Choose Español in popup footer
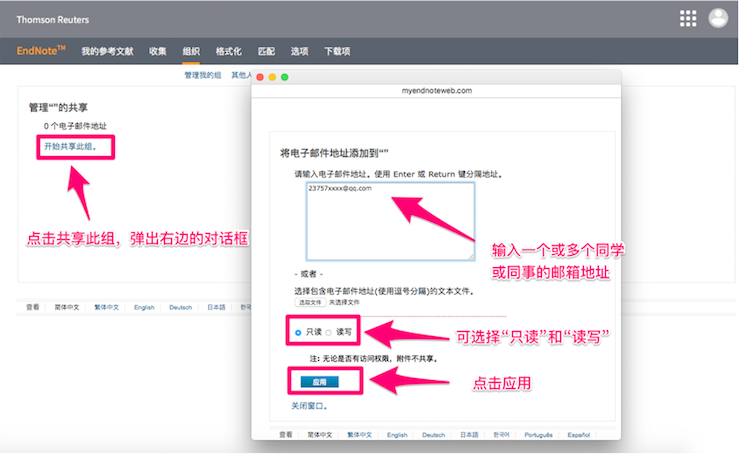 pos(579,435)
